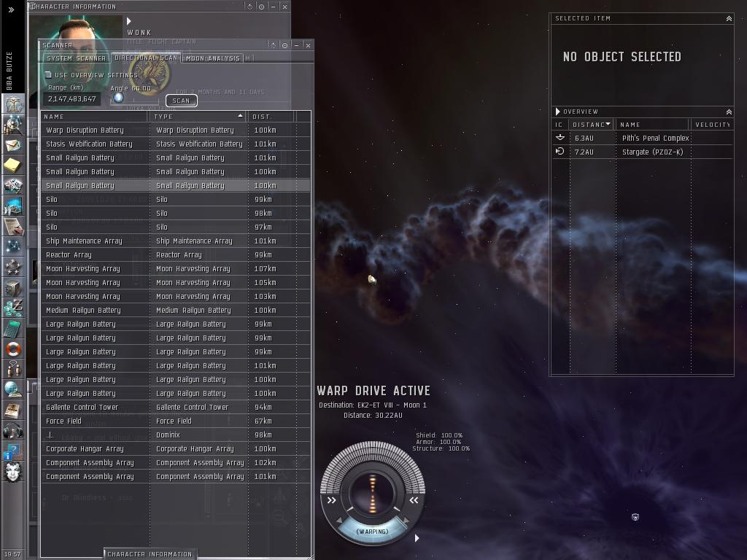Click the Scanner window star-shaped header icon
Screen dimensions: 747x560
pos(274,45)
